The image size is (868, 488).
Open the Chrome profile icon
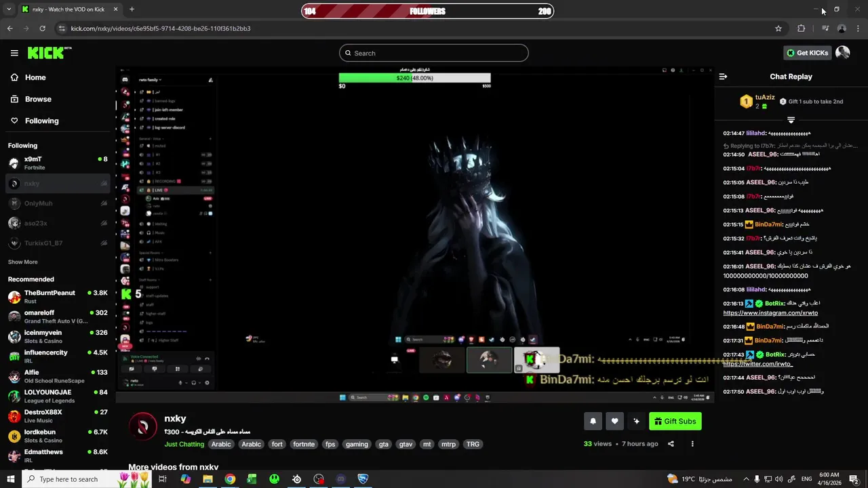(842, 28)
